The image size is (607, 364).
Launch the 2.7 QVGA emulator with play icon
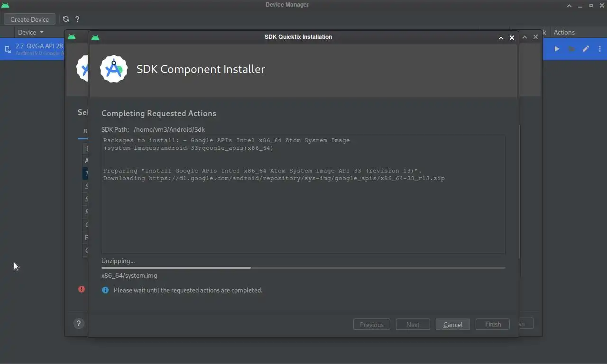(557, 49)
